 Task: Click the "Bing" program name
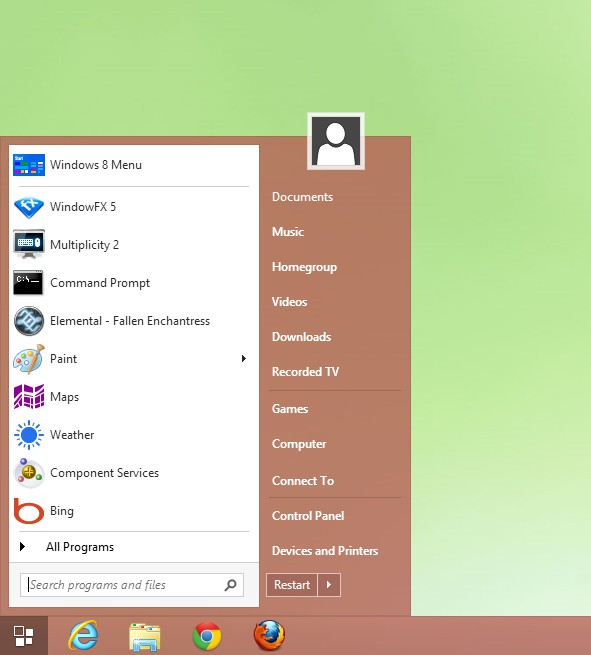[x=62, y=511]
